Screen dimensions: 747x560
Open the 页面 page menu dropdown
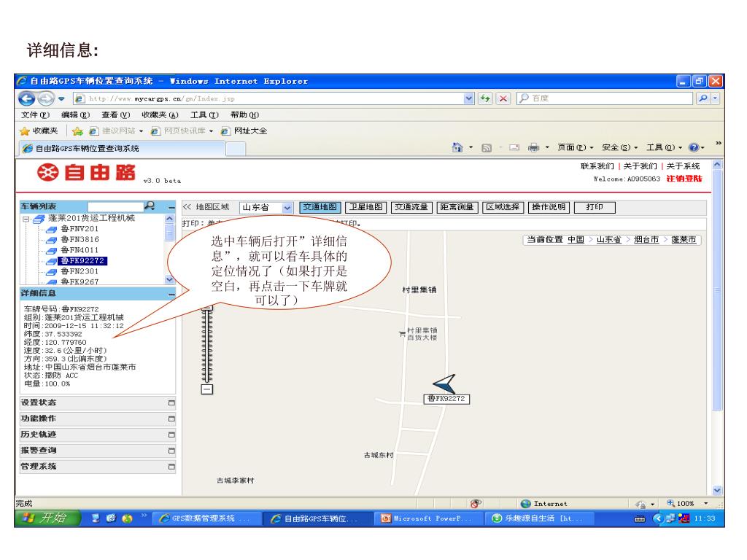pos(575,147)
